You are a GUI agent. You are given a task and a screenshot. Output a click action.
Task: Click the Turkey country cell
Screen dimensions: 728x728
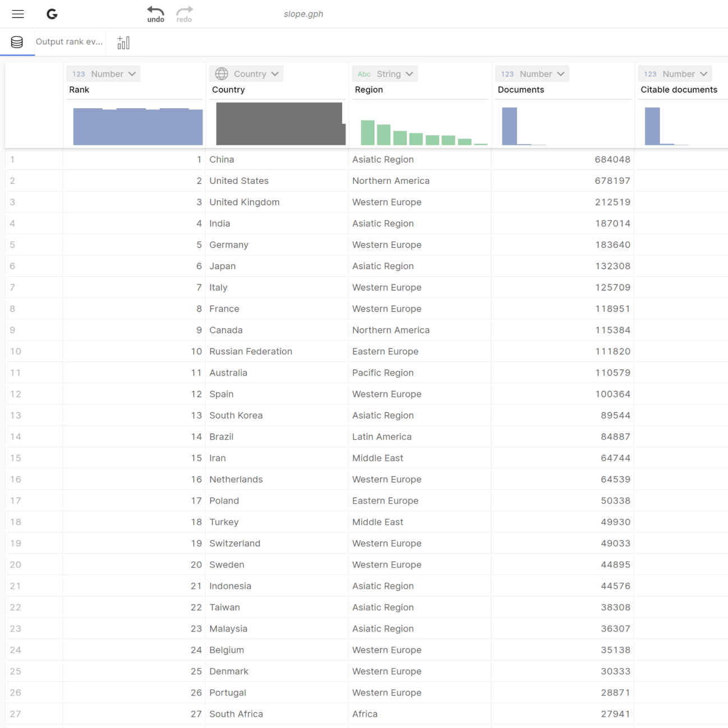coord(277,522)
